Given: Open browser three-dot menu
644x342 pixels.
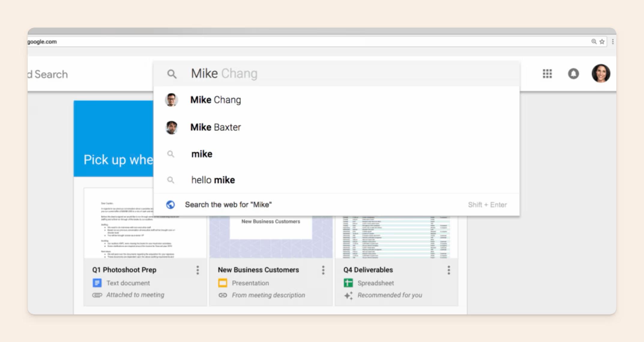Looking at the screenshot, I should coord(613,42).
